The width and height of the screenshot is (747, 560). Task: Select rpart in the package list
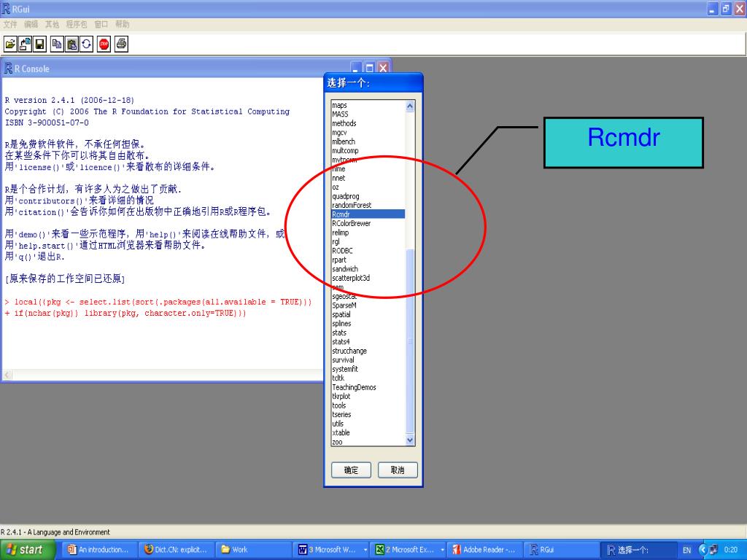(x=368, y=260)
